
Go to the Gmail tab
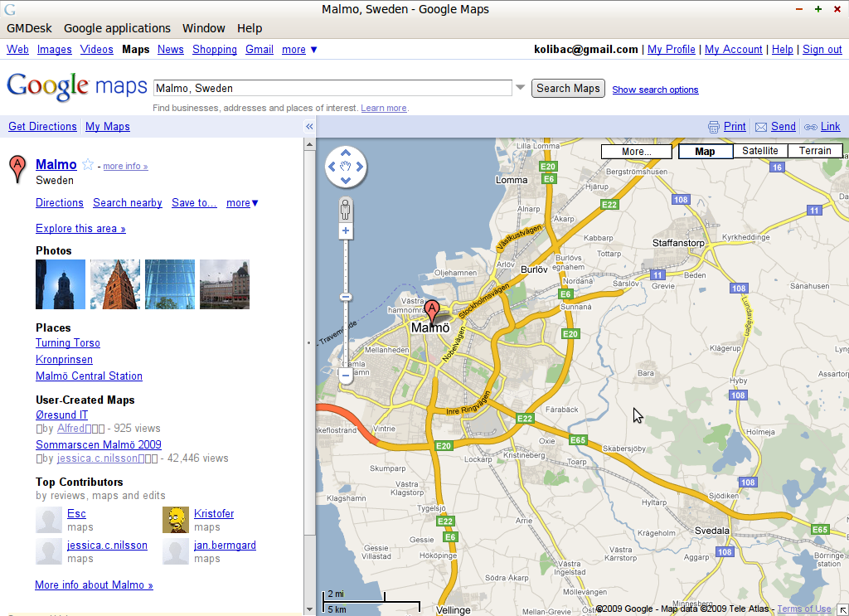[260, 49]
